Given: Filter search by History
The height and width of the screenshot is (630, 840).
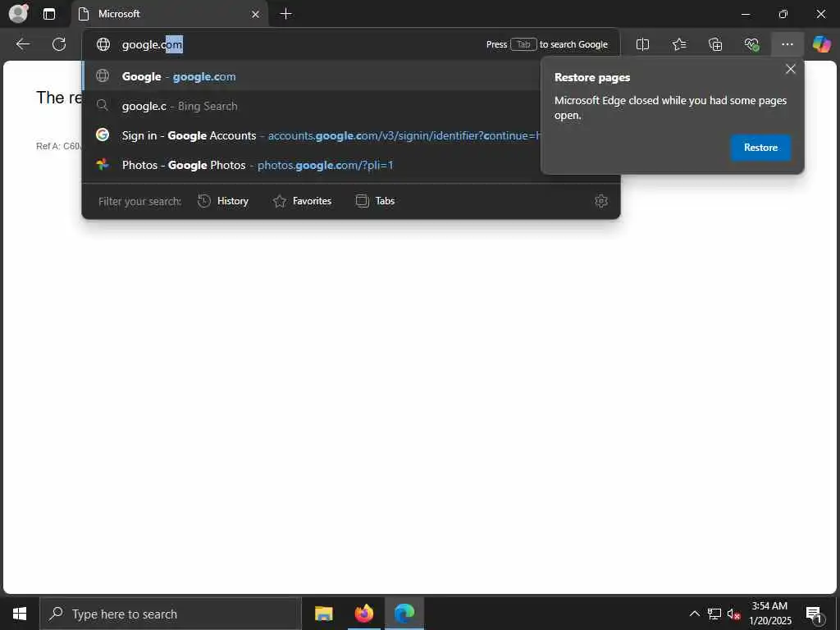Looking at the screenshot, I should pyautogui.click(x=223, y=201).
